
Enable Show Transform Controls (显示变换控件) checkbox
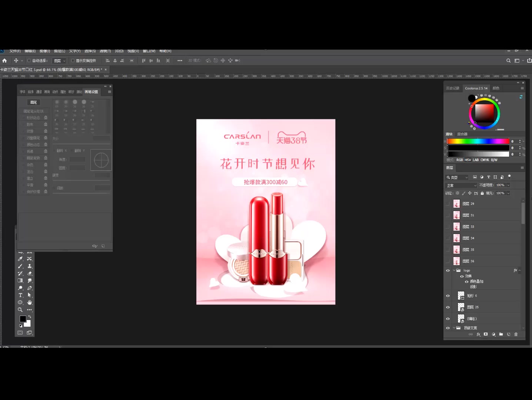click(73, 60)
